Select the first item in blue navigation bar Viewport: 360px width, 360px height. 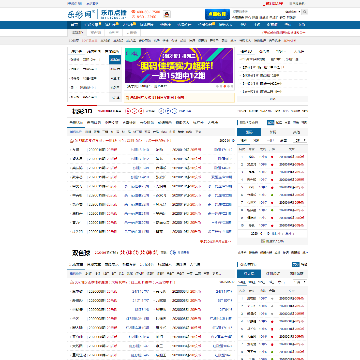point(74,25)
